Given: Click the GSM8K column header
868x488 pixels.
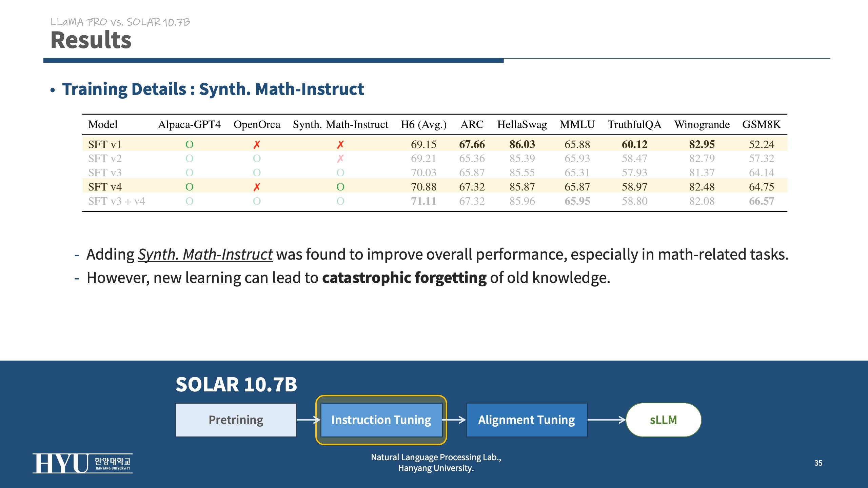Looking at the screenshot, I should coord(761,124).
